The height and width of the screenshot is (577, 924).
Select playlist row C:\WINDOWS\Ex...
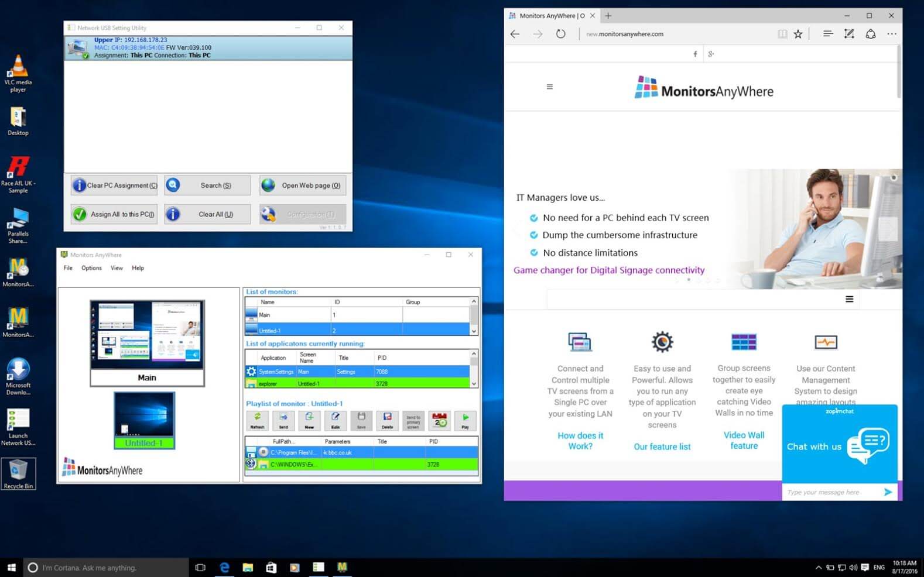coord(361,464)
